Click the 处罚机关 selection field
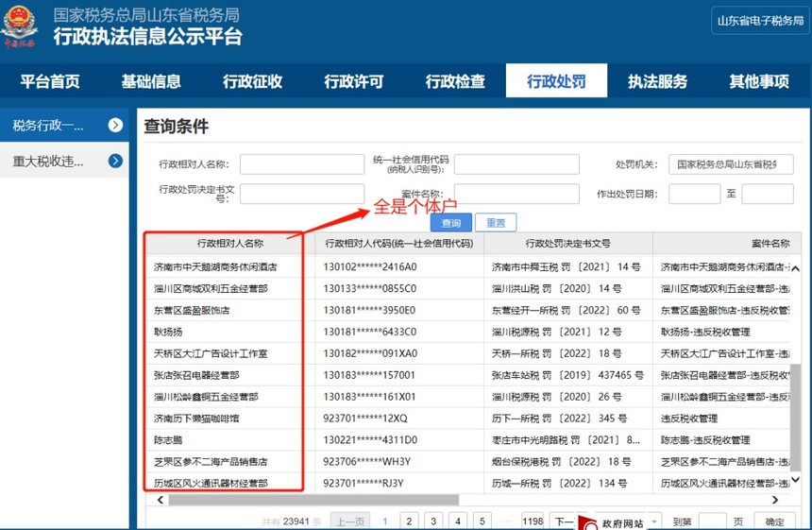 [x=730, y=164]
